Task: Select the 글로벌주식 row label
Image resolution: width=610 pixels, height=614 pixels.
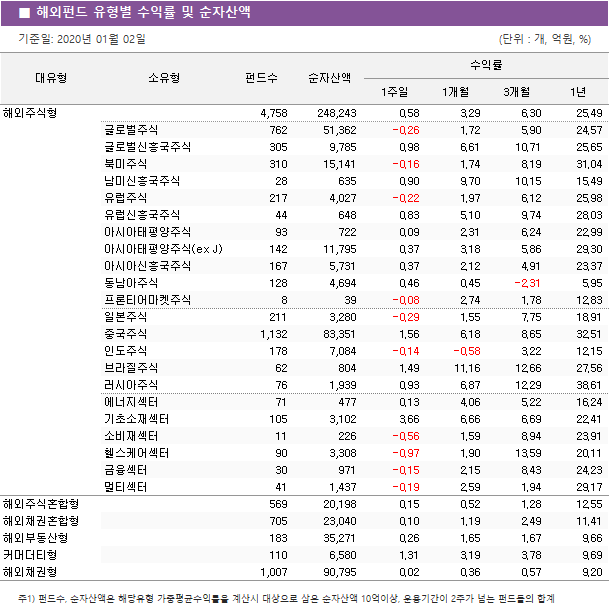Action: (x=131, y=130)
